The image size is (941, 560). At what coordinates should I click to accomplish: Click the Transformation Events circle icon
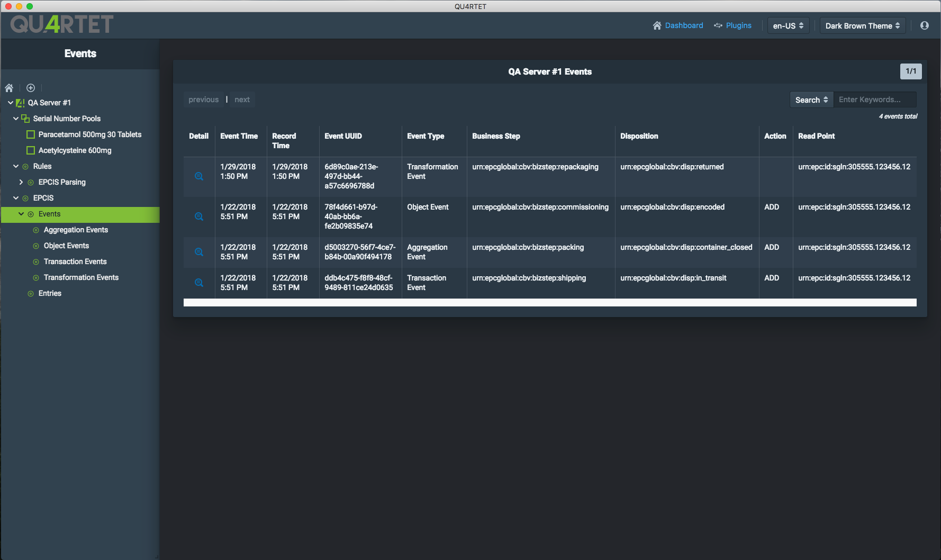[x=36, y=277]
